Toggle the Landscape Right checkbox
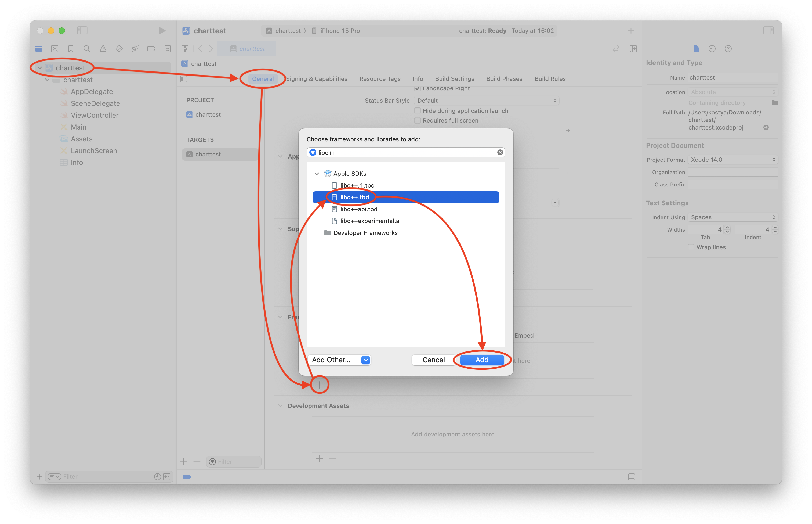The image size is (812, 524). (417, 88)
